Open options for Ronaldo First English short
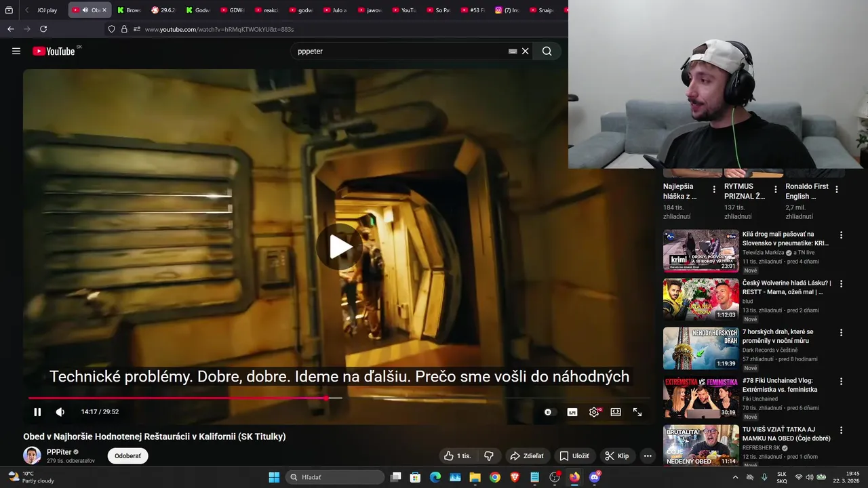 tap(836, 189)
